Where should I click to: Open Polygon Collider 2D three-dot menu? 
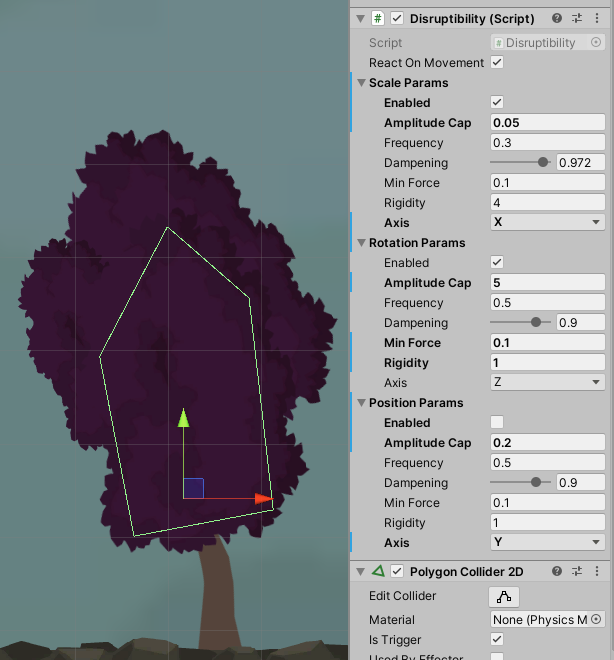[x=597, y=571]
